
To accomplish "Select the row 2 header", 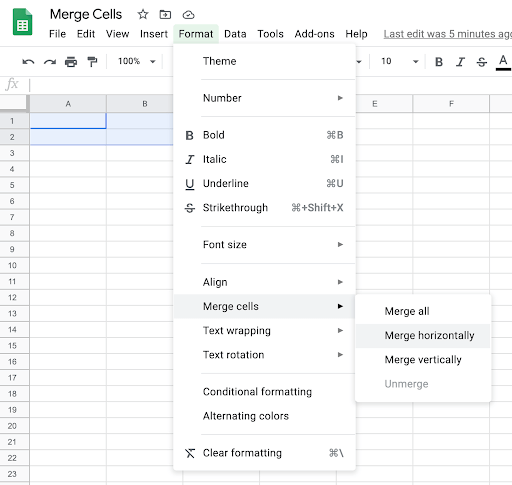I will 15,137.
